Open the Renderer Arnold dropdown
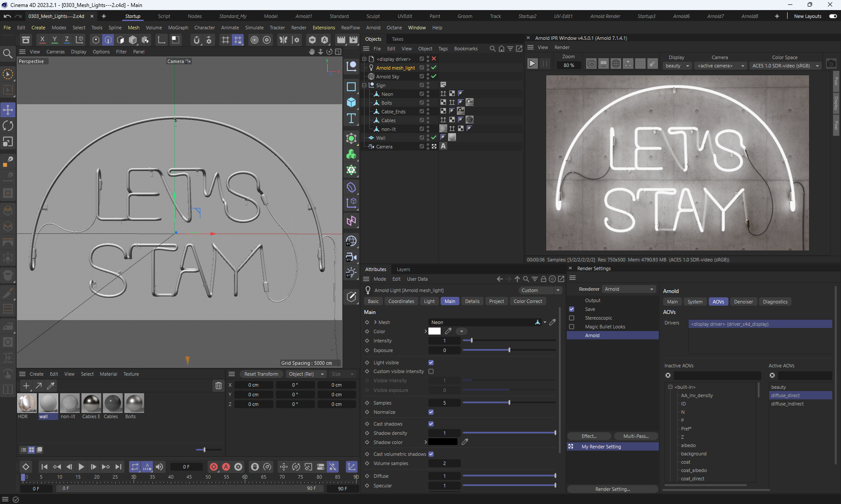 tap(629, 289)
